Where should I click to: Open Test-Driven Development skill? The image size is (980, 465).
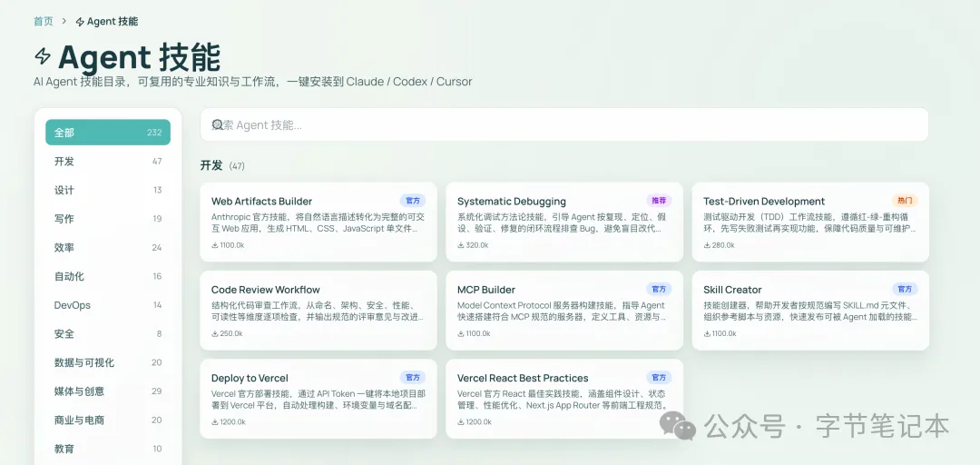coord(810,223)
